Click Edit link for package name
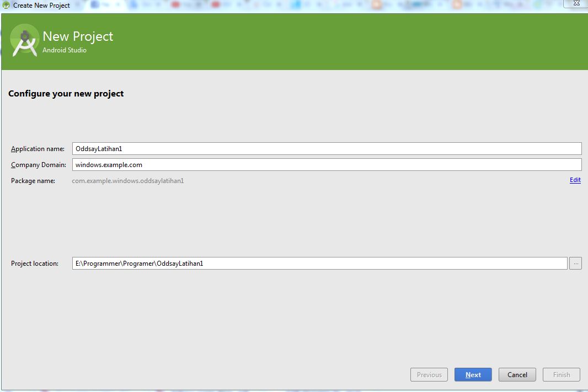Image resolution: width=588 pixels, height=392 pixels. (x=575, y=180)
